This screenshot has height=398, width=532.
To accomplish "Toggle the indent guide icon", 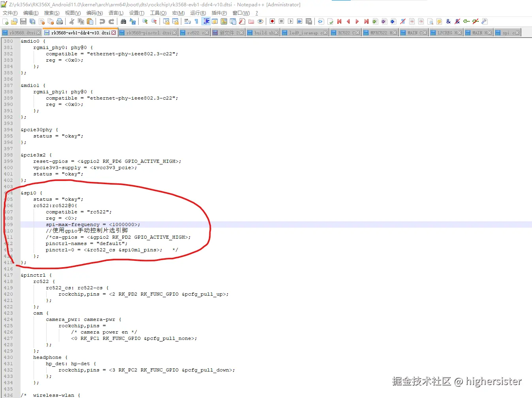I will point(206,21).
